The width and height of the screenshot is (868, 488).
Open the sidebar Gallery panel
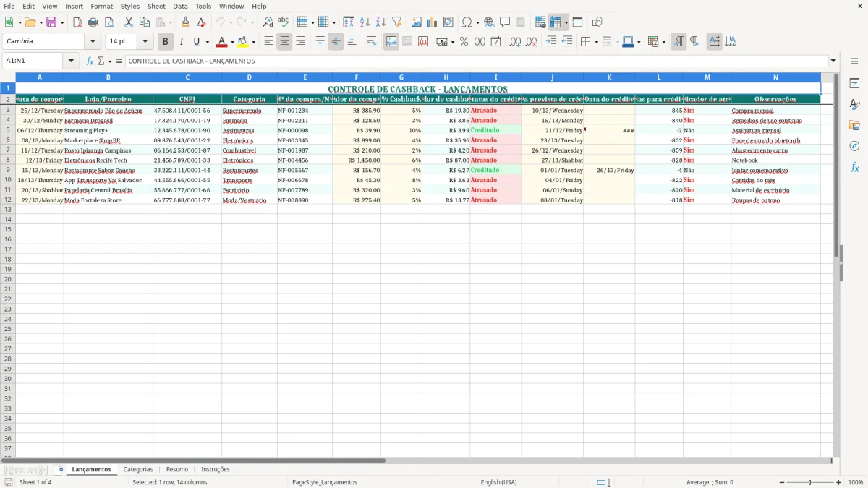854,125
